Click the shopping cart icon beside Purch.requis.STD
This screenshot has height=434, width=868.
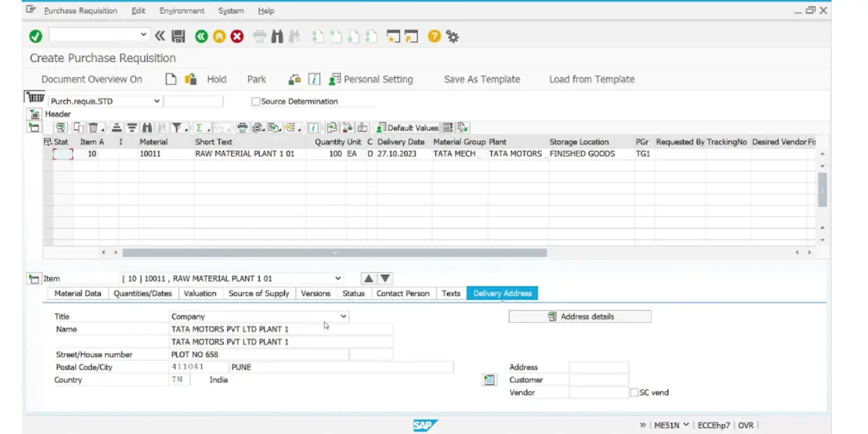(35, 98)
